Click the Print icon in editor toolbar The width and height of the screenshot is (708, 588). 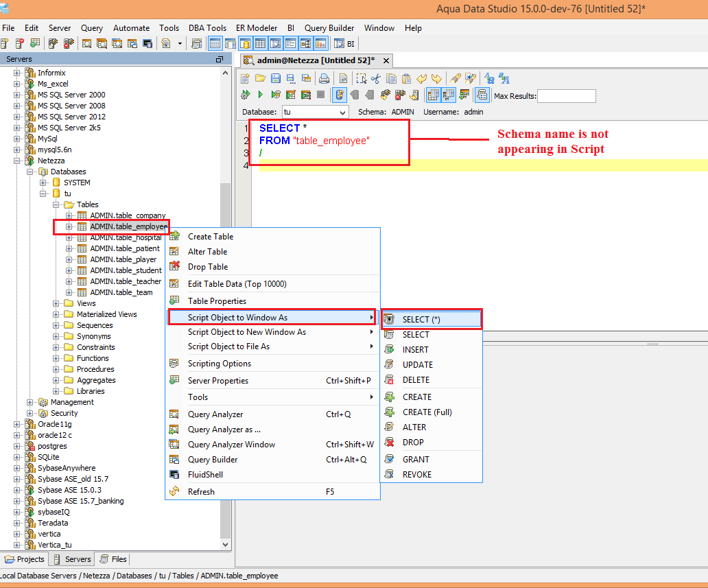tap(324, 79)
